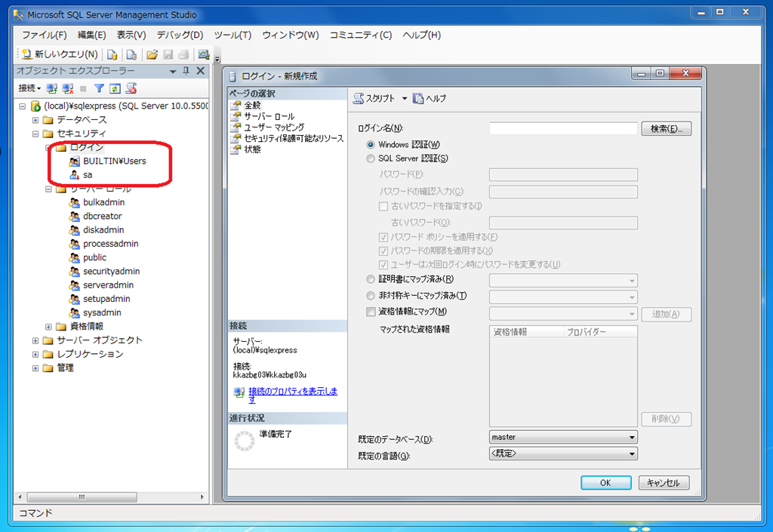Select the 証明書にマップ済み radio button
Viewport: 773px width, 532px height.
pos(371,279)
